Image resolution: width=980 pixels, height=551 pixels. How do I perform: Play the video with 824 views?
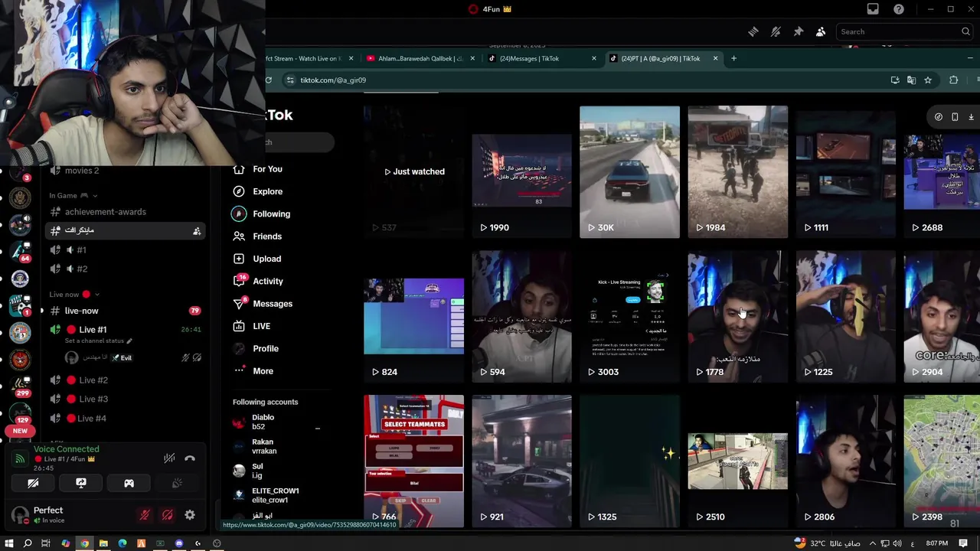[x=413, y=316]
